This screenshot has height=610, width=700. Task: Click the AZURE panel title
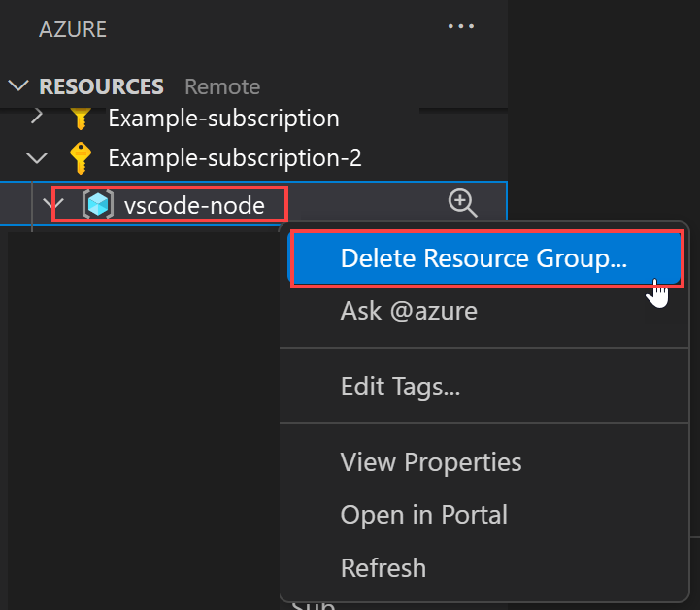[73, 29]
